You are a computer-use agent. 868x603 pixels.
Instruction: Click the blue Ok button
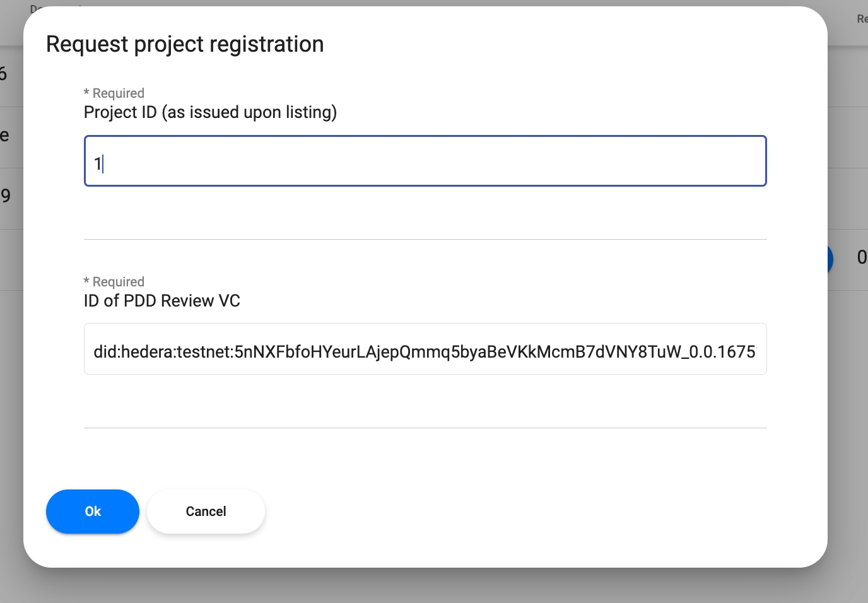coord(92,512)
